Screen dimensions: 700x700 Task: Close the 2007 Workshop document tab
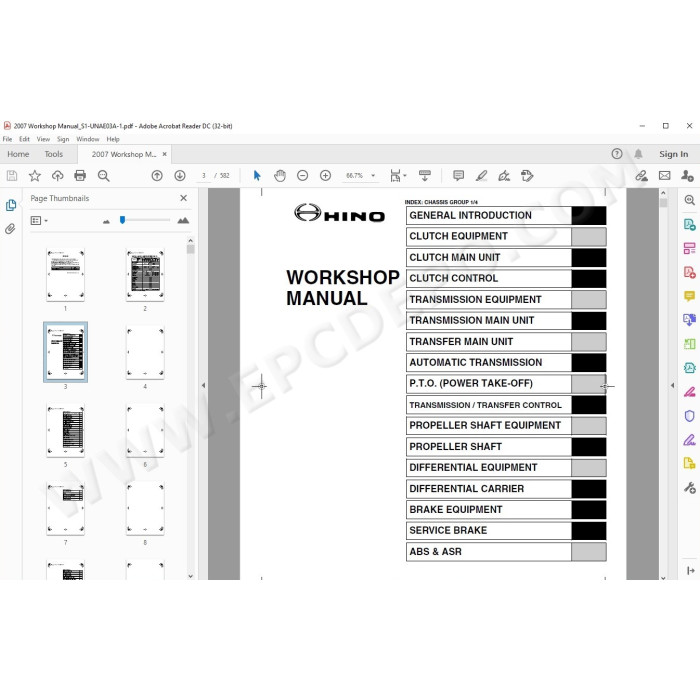(165, 154)
